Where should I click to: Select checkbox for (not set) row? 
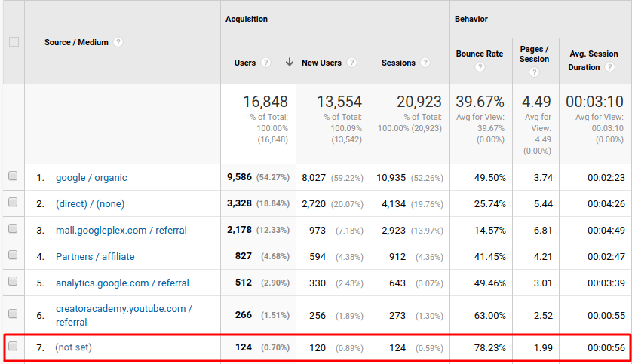click(13, 347)
